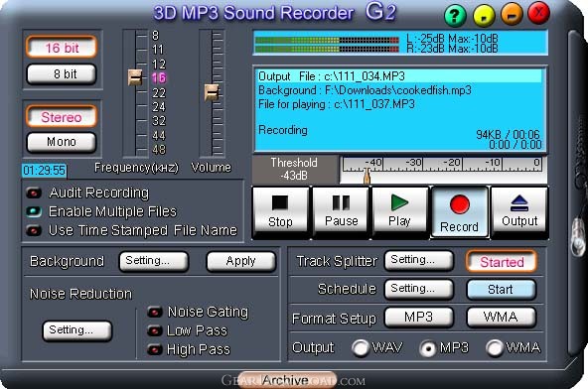Click the 94KB / 00:06 size readout

(x=509, y=134)
